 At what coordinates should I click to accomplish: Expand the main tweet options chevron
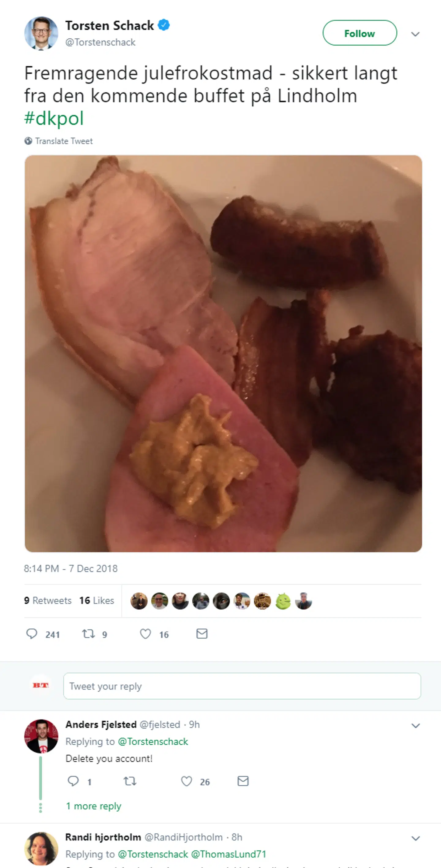tap(415, 34)
